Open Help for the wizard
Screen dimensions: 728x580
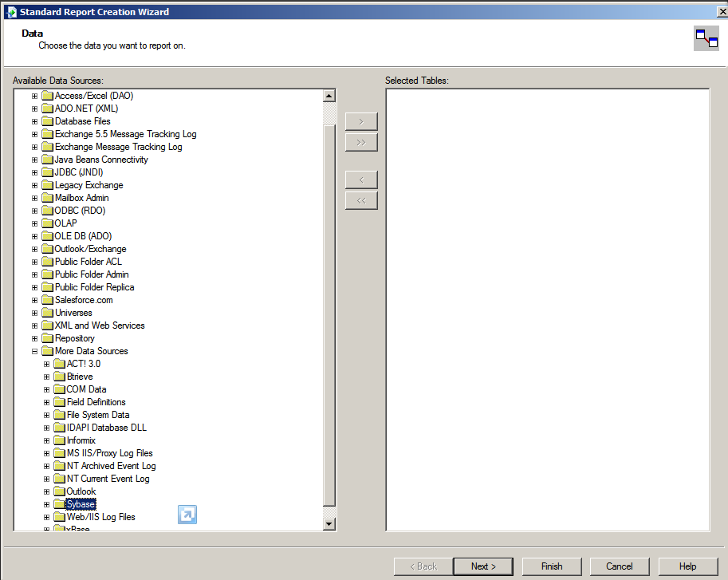pyautogui.click(x=687, y=566)
